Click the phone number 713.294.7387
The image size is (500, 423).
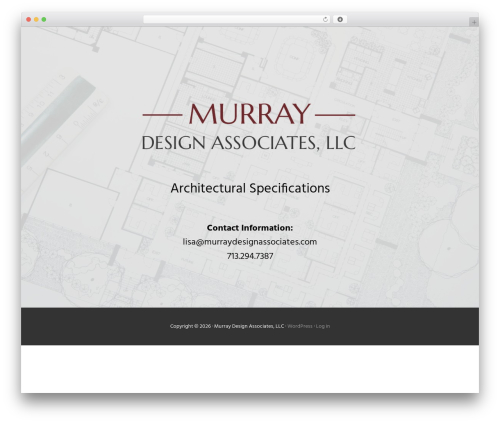(x=250, y=256)
